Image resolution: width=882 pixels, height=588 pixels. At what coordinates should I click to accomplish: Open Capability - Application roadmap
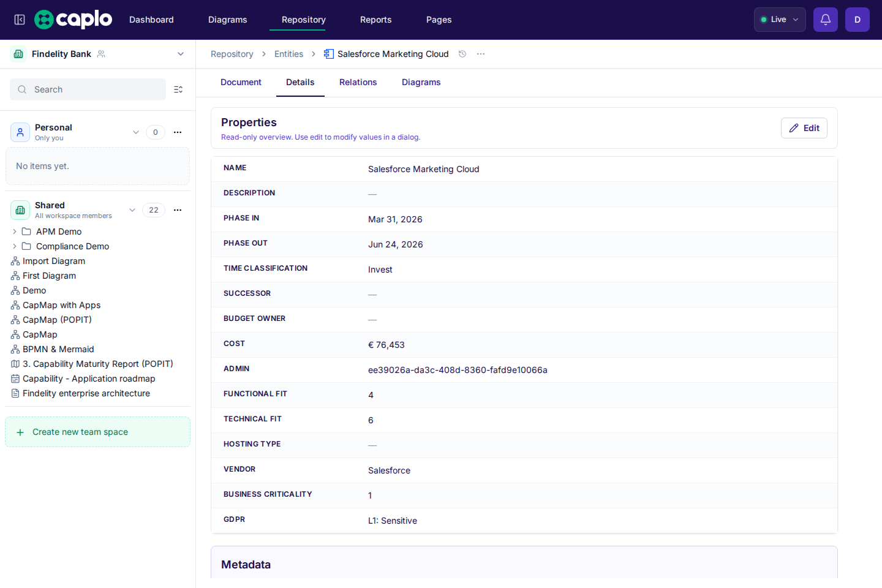89,379
